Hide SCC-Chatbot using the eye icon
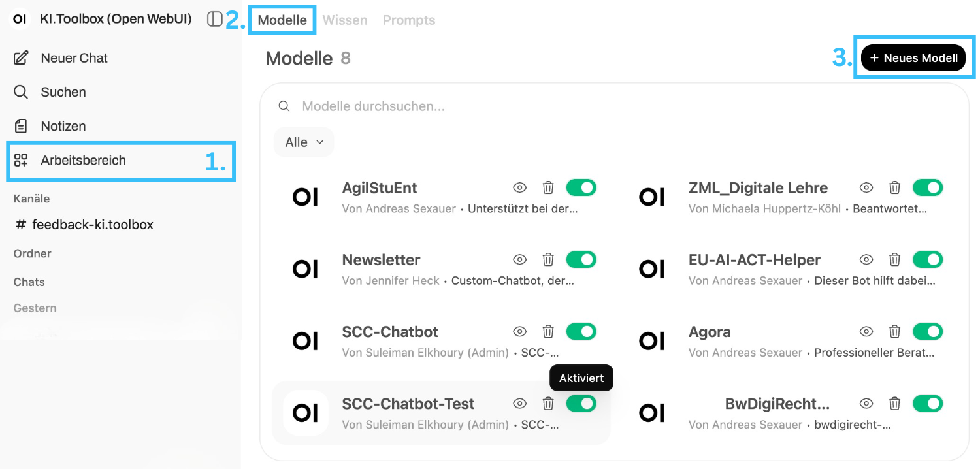Screen dimensions: 980x469 click(x=519, y=332)
